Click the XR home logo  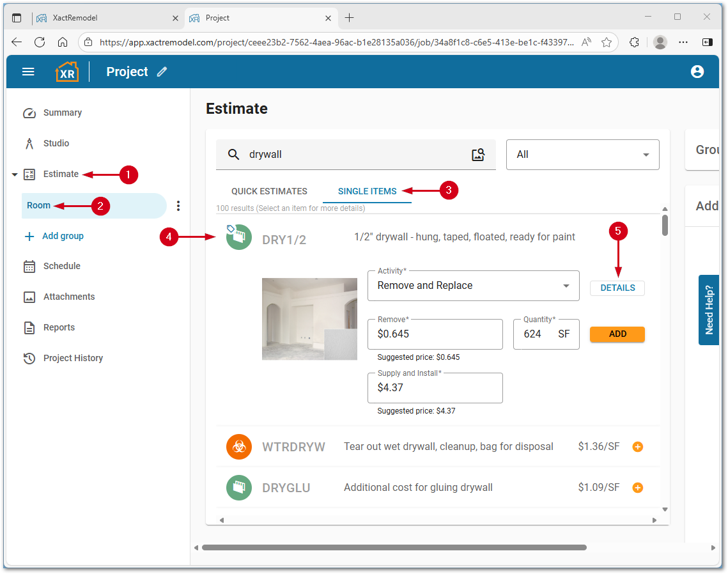(x=67, y=72)
